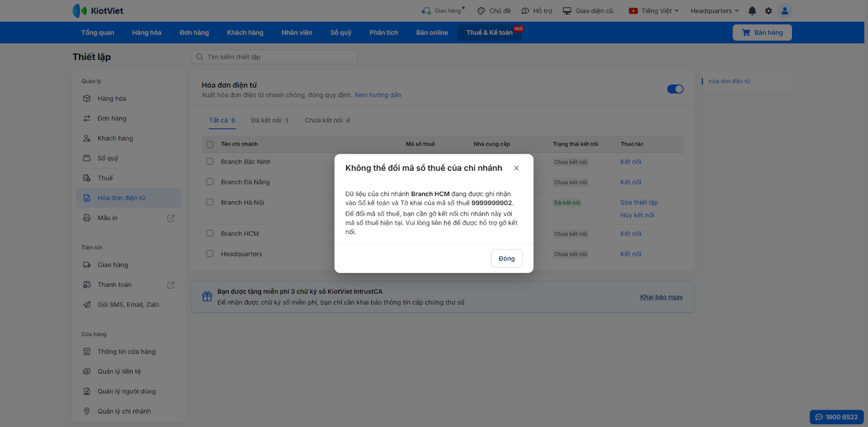Click Kết nối for Branch Bắc Ninh
The height and width of the screenshot is (427, 868).
[630, 162]
